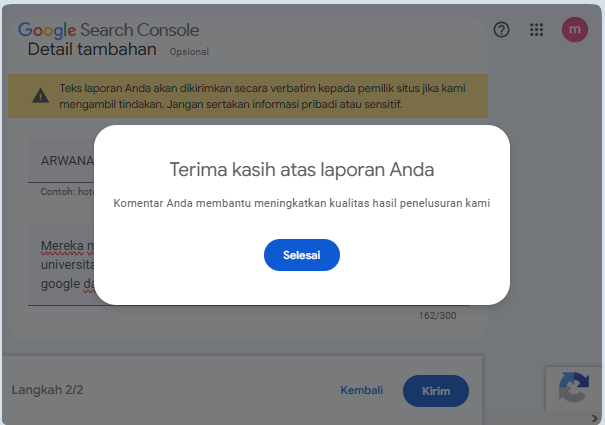The width and height of the screenshot is (605, 425).
Task: Click the Opsional label
Action: (189, 52)
